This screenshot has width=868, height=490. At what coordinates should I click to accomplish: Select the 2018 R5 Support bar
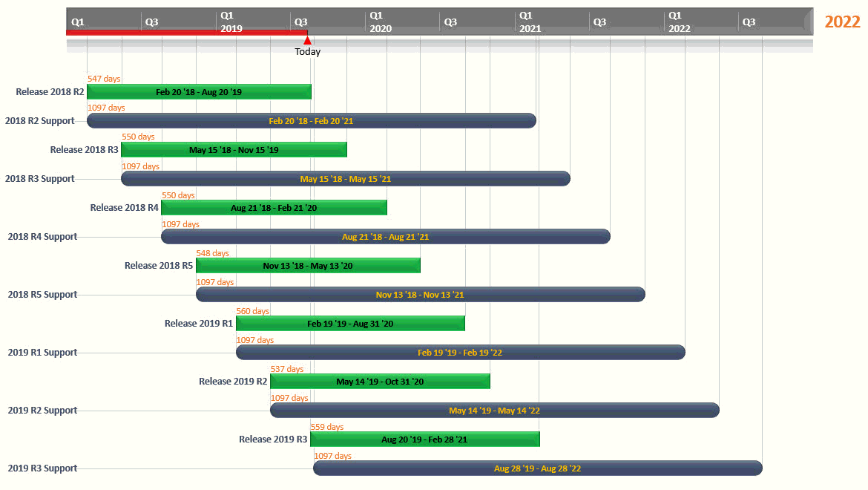tap(420, 295)
